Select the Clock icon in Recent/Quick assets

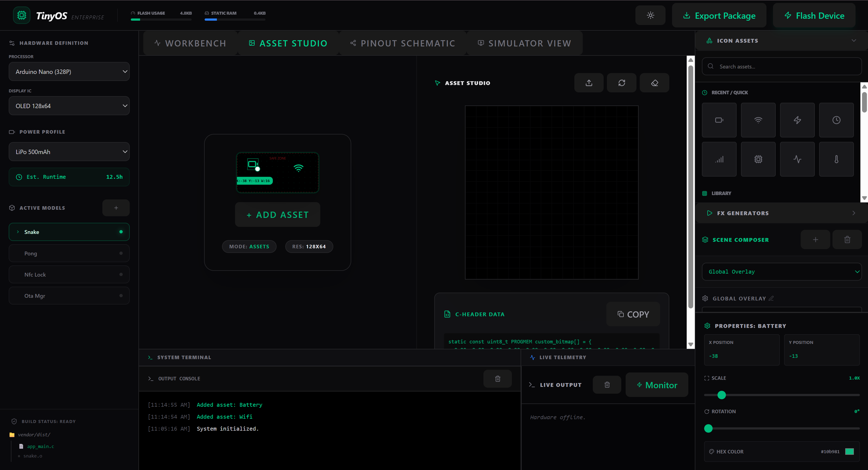click(x=836, y=120)
